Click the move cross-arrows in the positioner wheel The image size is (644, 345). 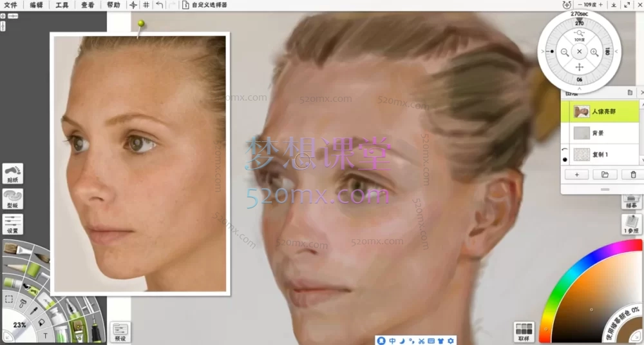[x=580, y=67]
